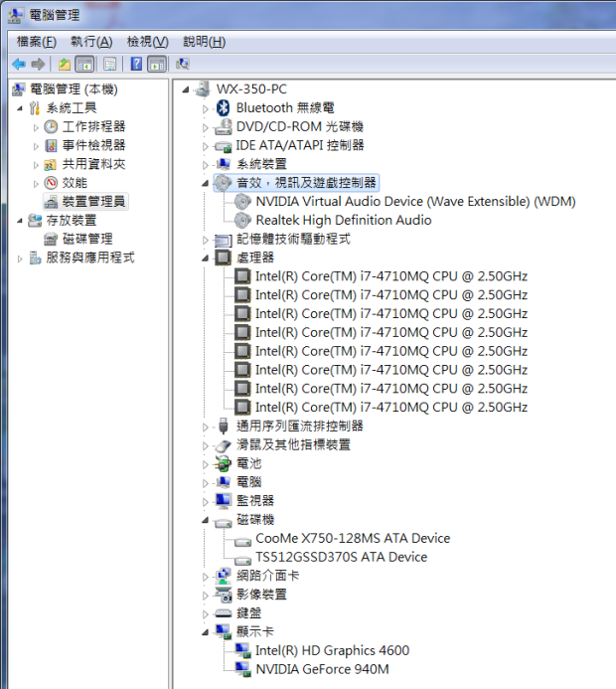Select the 系統裝置 category label
The image size is (616, 689).
(261, 164)
